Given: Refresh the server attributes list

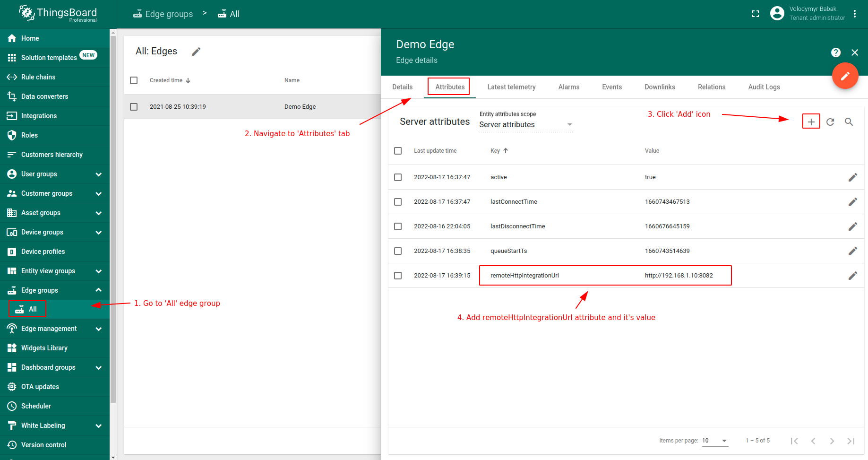Looking at the screenshot, I should [x=830, y=122].
